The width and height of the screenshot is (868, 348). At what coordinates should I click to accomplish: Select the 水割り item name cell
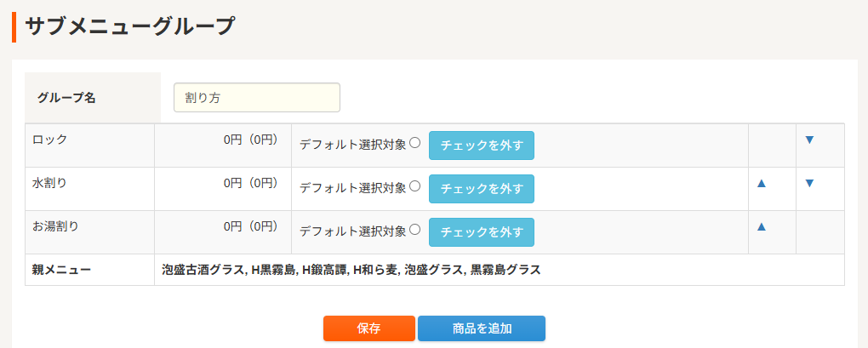tap(49, 183)
